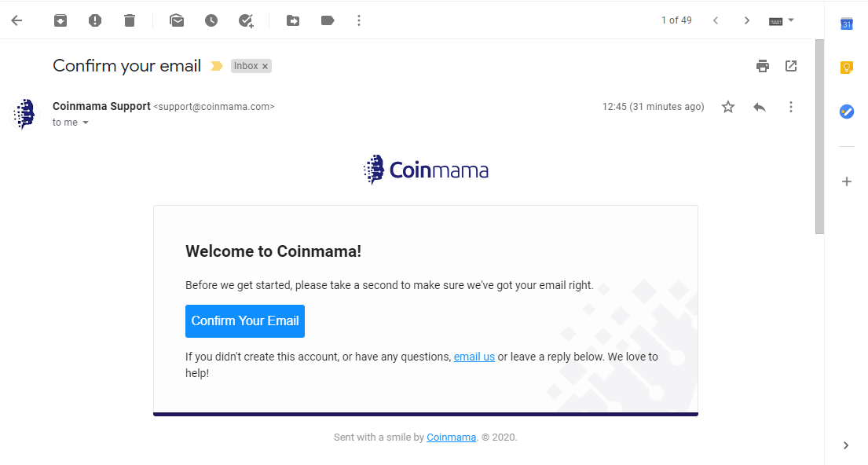This screenshot has width=868, height=465.
Task: Open the 'email us' link
Action: (x=474, y=357)
